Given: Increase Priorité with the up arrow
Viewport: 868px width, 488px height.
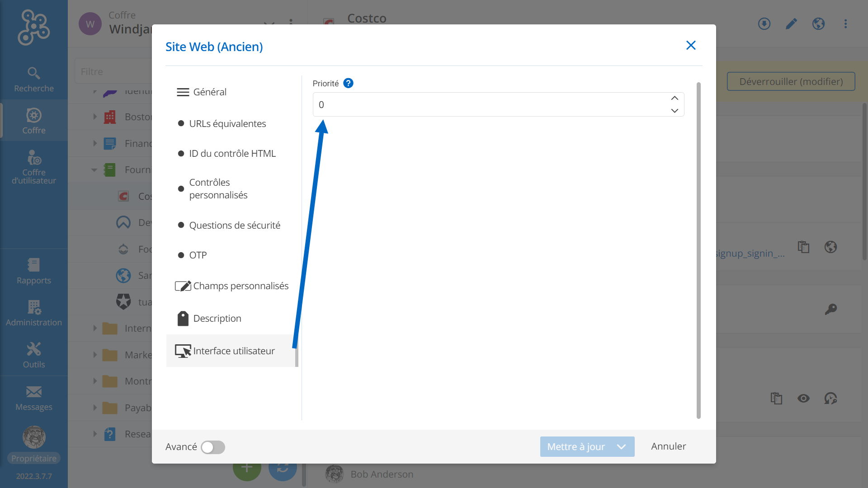Looking at the screenshot, I should [675, 98].
